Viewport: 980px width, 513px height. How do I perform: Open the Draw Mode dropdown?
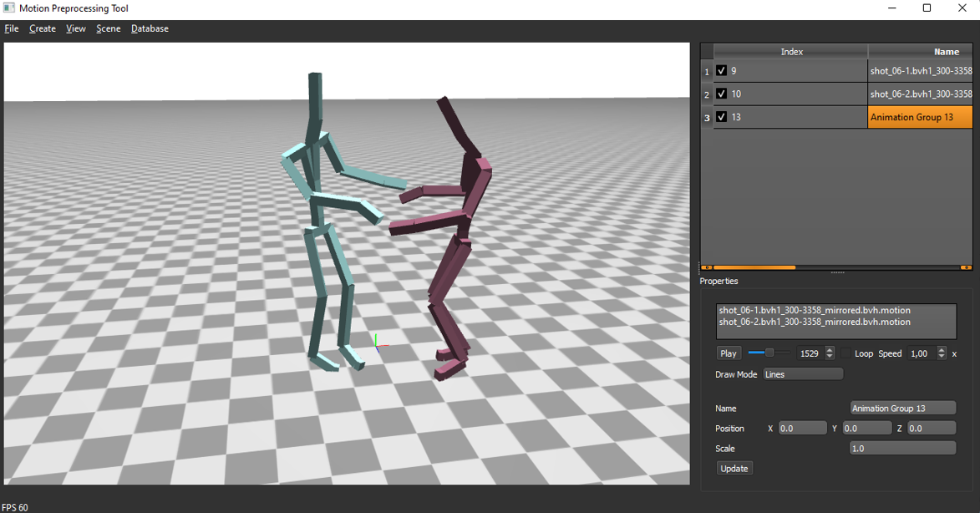(x=803, y=374)
